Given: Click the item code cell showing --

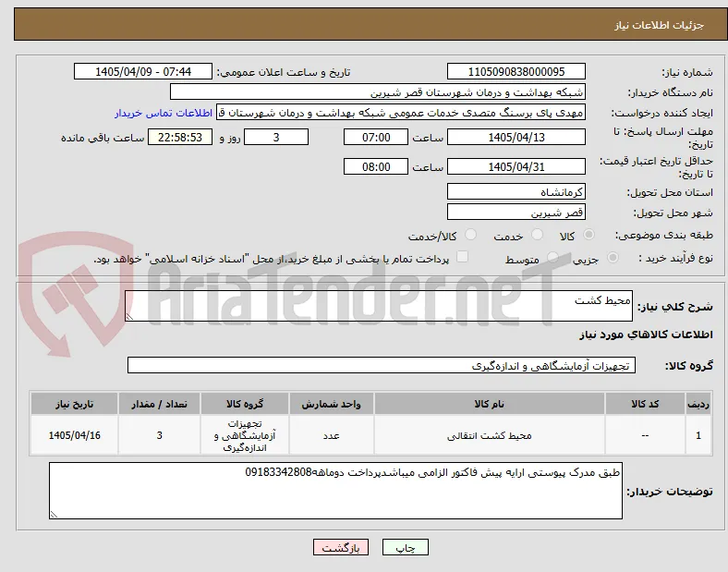Looking at the screenshot, I should tap(645, 435).
